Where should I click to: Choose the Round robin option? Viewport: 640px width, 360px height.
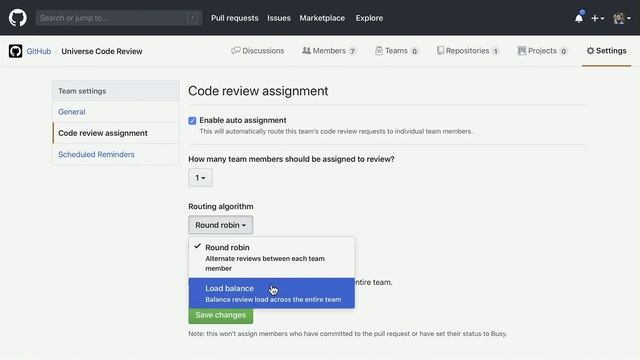[271, 257]
